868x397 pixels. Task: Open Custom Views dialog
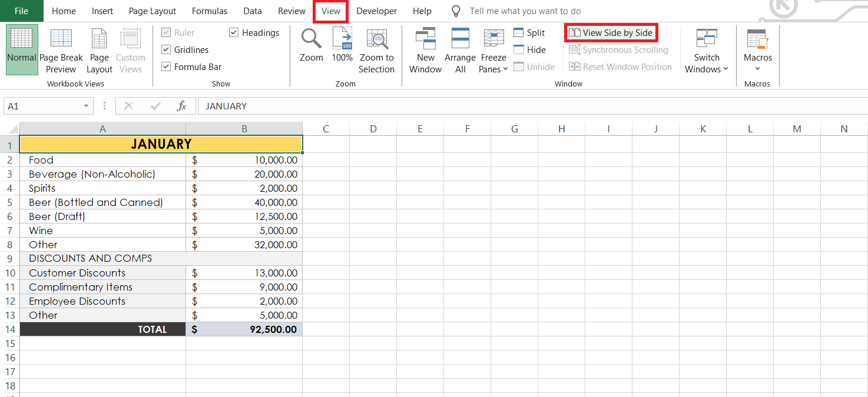[130, 49]
